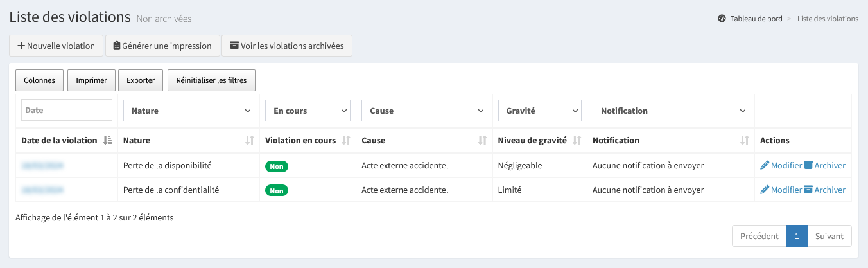Expand the En cours filter dropdown
The height and width of the screenshot is (268, 868).
point(308,111)
